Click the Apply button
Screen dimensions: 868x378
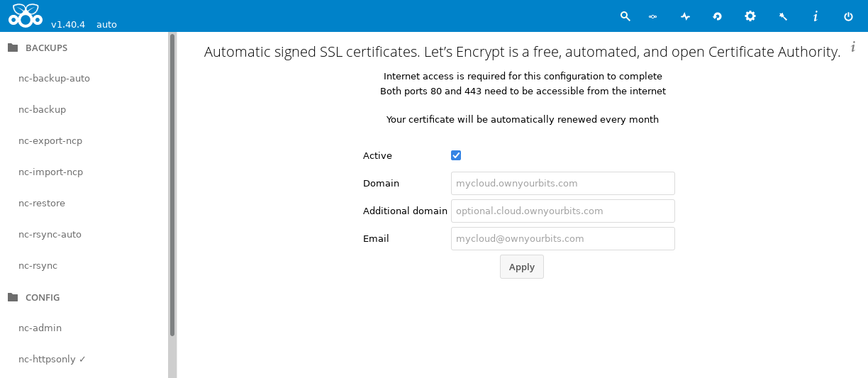coord(522,267)
